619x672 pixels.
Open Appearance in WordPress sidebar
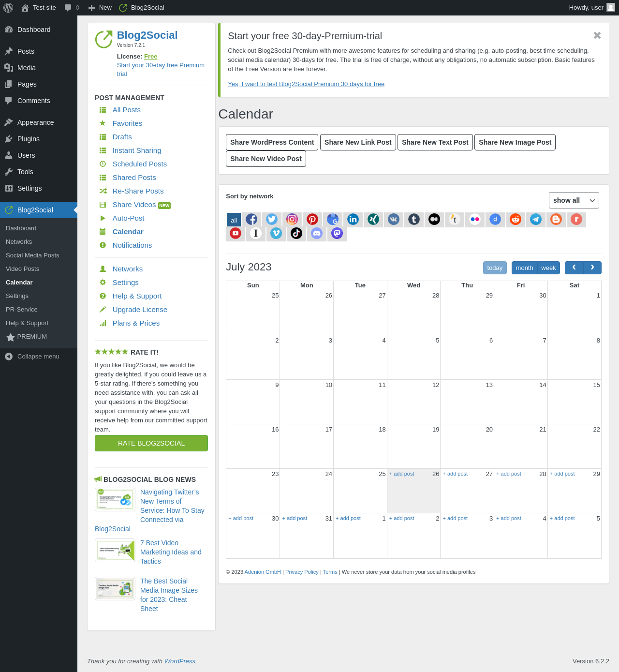click(39, 122)
